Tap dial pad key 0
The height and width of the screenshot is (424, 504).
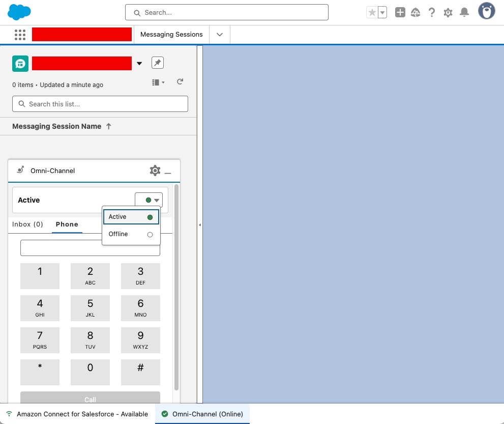click(x=90, y=372)
